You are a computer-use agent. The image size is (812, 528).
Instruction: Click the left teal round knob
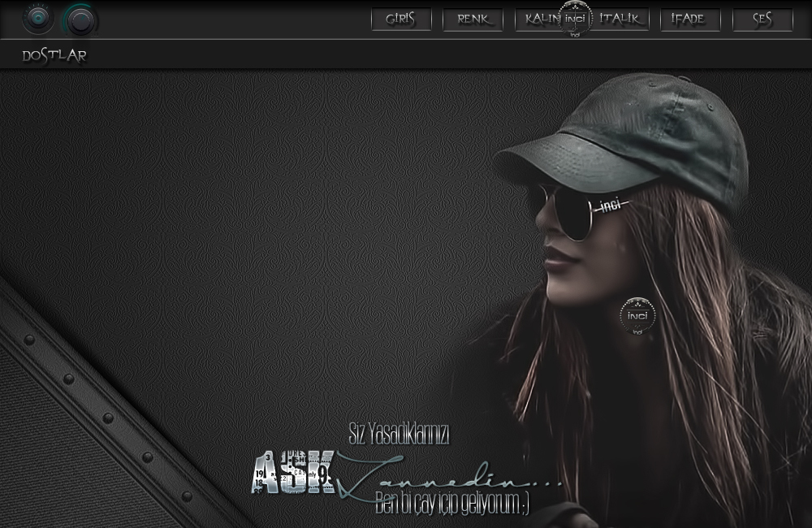[38, 19]
